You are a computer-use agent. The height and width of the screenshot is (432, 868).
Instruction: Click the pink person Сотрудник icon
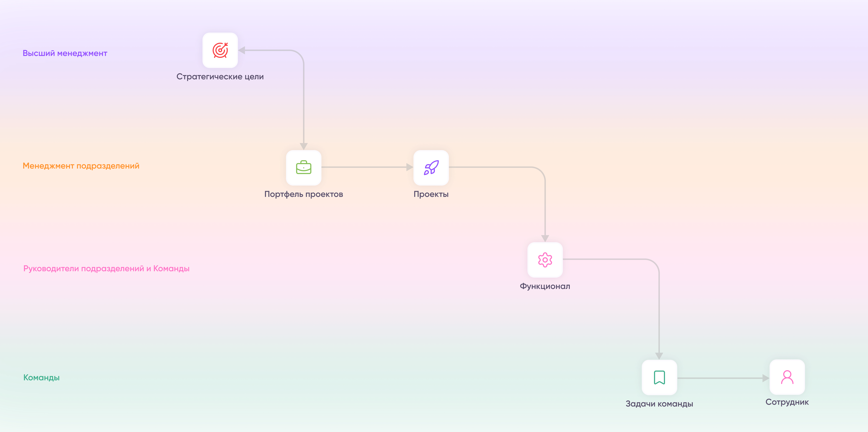tap(787, 377)
